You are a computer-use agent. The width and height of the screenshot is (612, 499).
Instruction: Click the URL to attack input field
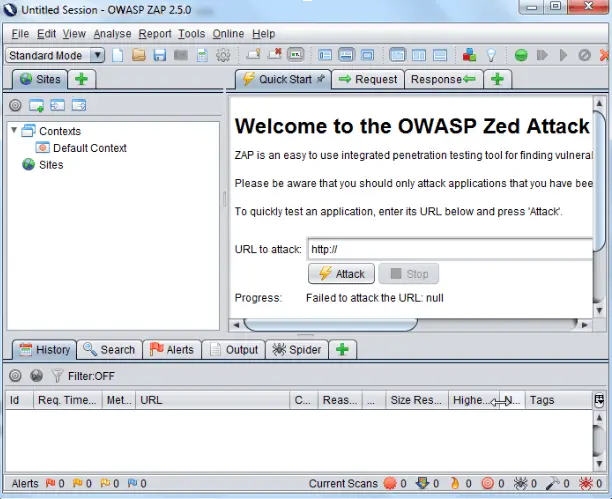[450, 249]
